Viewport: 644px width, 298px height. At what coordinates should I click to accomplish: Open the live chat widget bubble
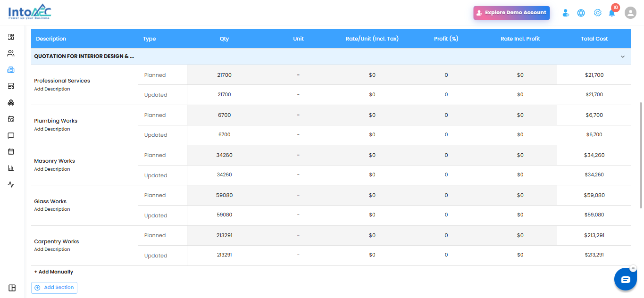point(626,280)
